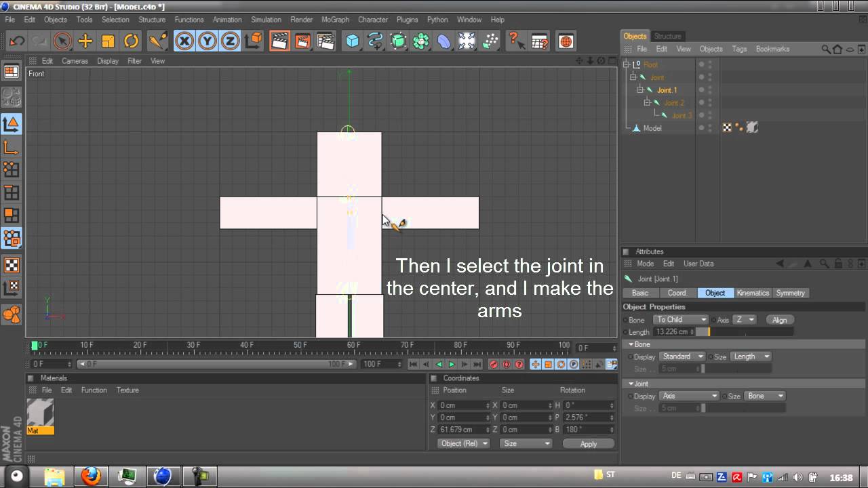
Task: Jump to the animation end frame
Action: tap(477, 365)
